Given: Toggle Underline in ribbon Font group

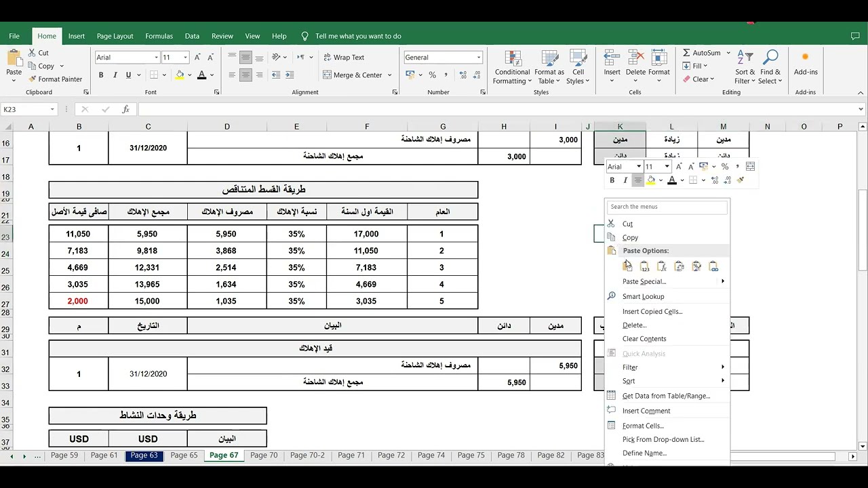Looking at the screenshot, I should pyautogui.click(x=128, y=75).
